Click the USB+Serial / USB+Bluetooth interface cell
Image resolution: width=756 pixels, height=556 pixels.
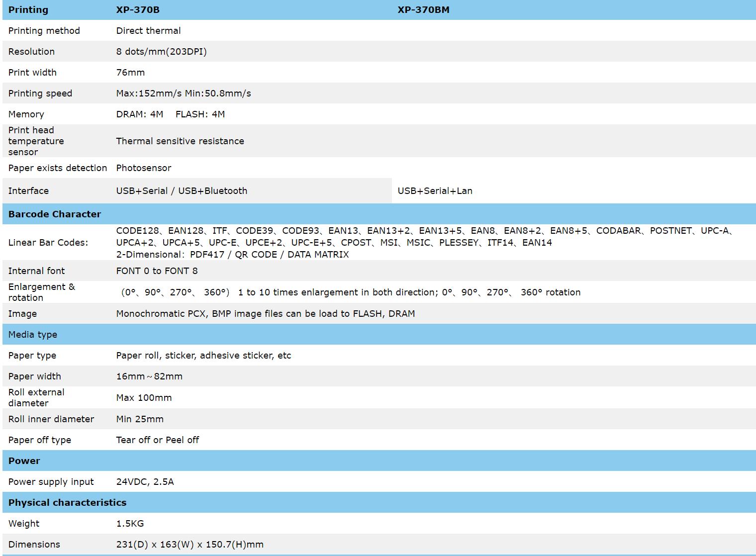point(182,191)
